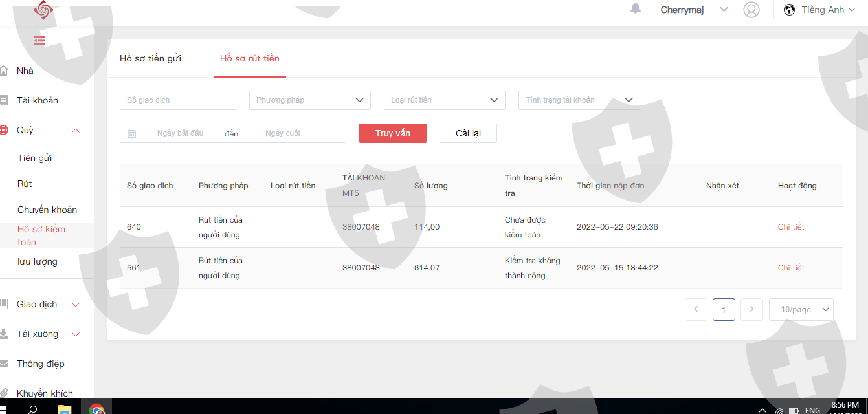Click the 8:56 PM taskbar clock

[x=845, y=405]
